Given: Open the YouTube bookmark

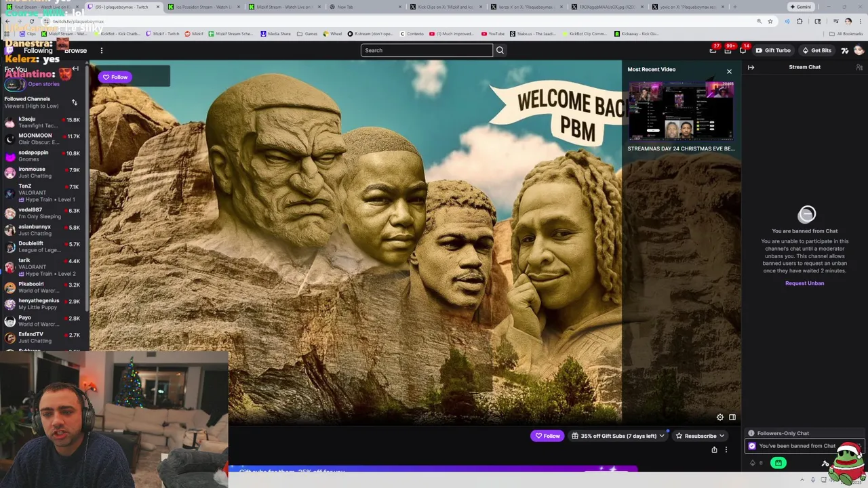Looking at the screenshot, I should click(x=492, y=33).
